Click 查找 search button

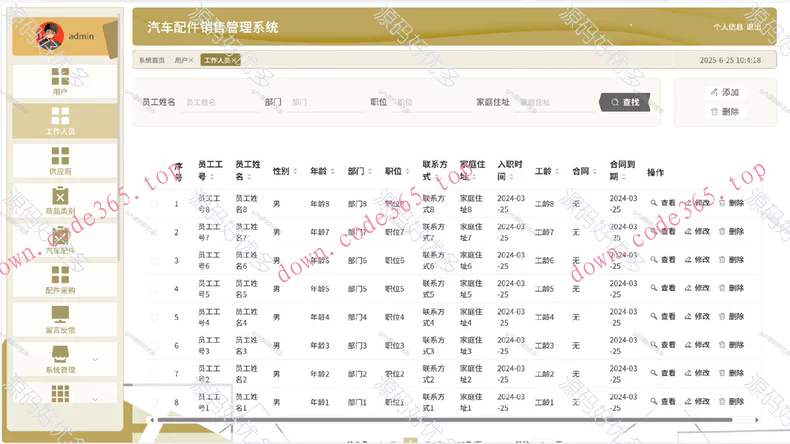(625, 102)
